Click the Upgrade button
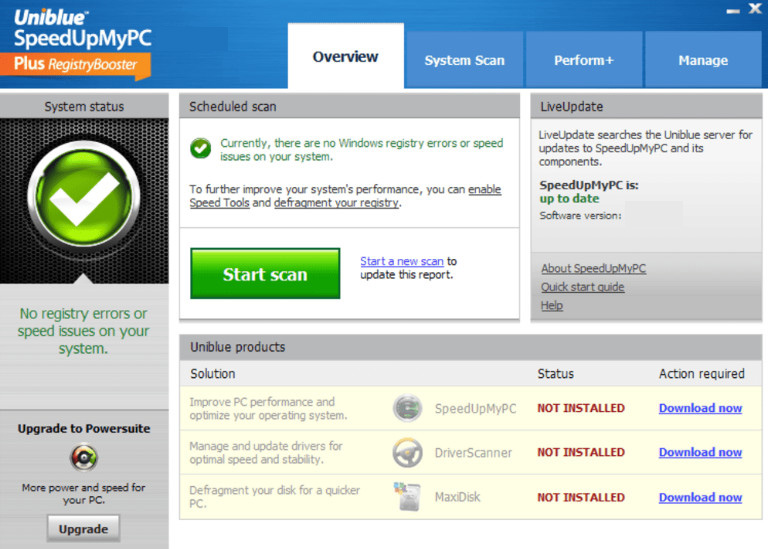 tap(84, 528)
